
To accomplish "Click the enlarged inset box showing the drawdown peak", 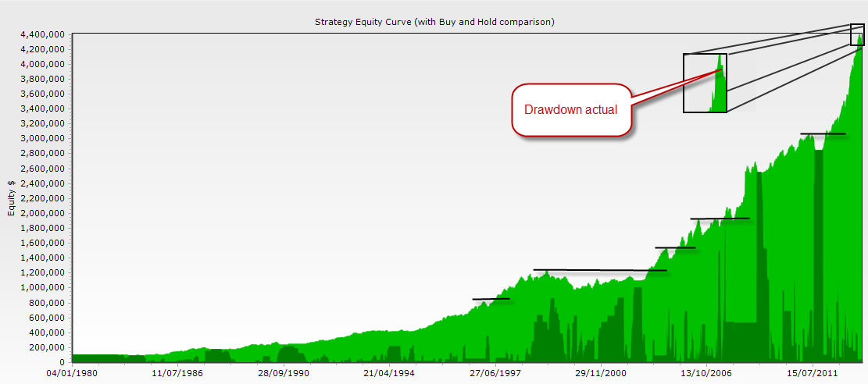I will click(x=705, y=83).
